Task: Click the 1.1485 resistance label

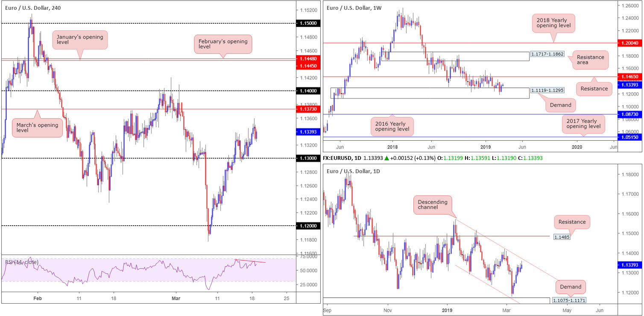Action: [561, 236]
